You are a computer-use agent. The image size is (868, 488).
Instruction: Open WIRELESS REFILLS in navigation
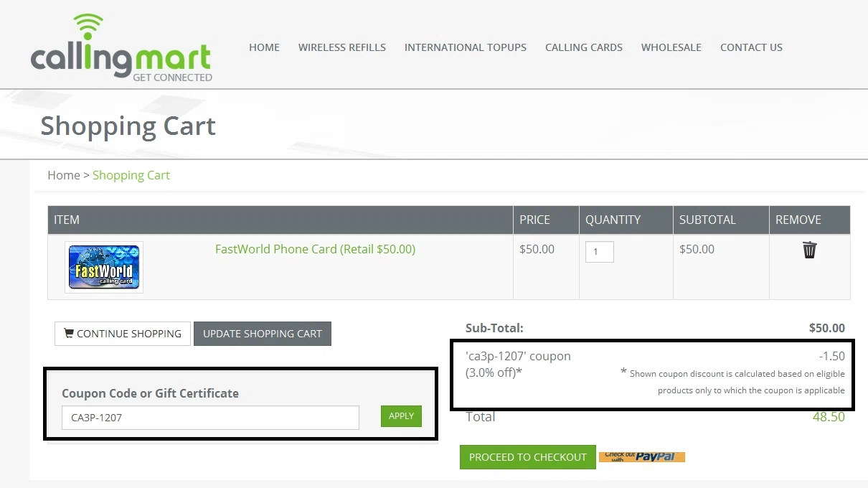pos(342,47)
